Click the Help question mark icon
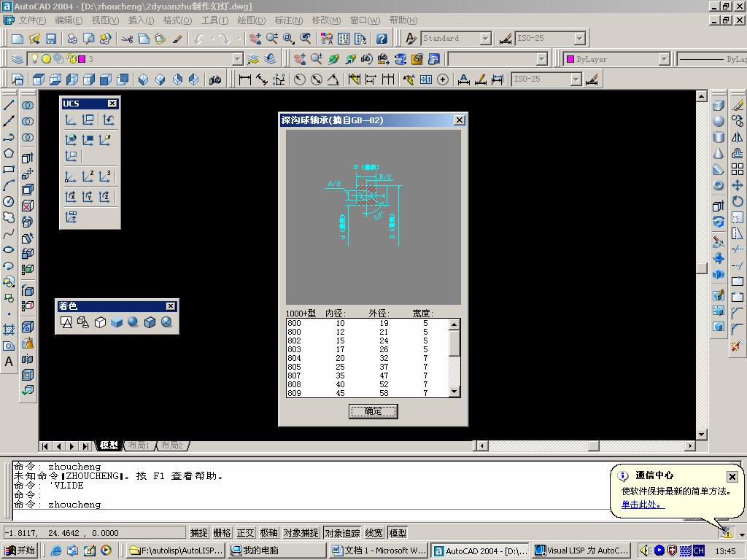Image resolution: width=747 pixels, height=560 pixels. click(x=381, y=39)
